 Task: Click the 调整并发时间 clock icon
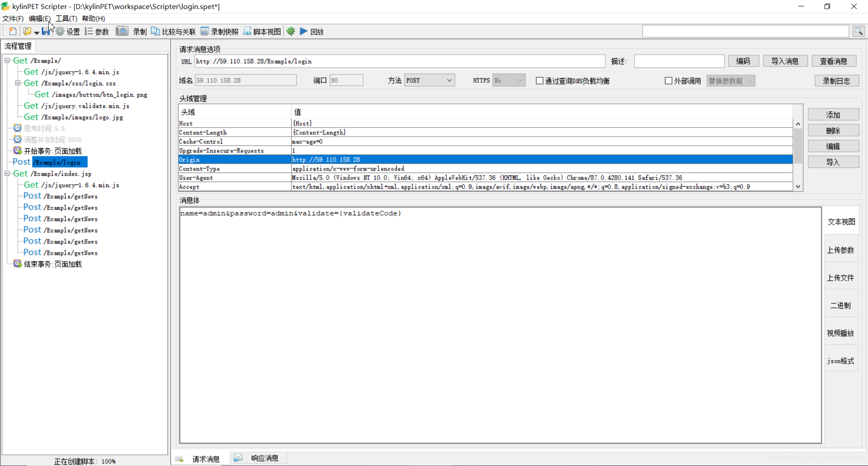18,139
